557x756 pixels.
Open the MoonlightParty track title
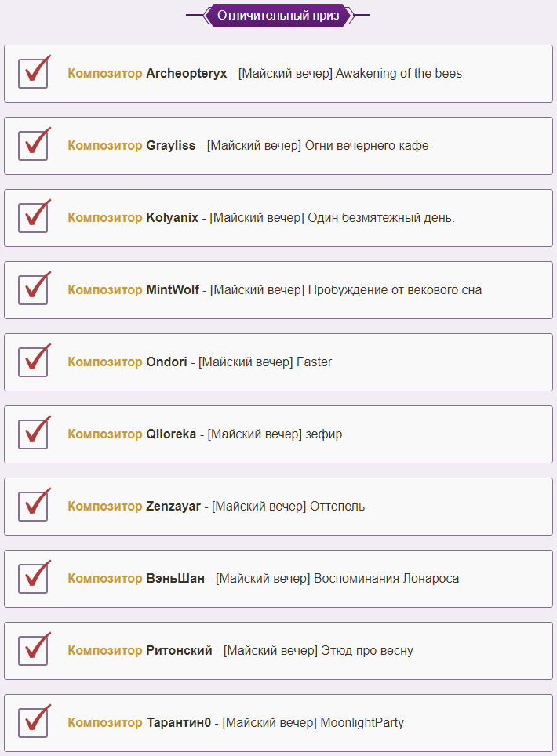(362, 722)
